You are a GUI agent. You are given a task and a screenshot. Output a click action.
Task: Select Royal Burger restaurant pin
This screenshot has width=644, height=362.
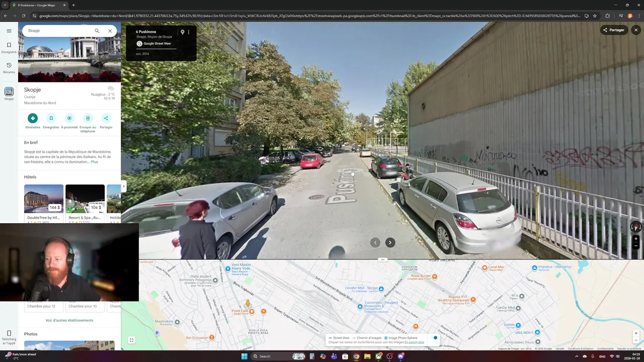[435, 277]
